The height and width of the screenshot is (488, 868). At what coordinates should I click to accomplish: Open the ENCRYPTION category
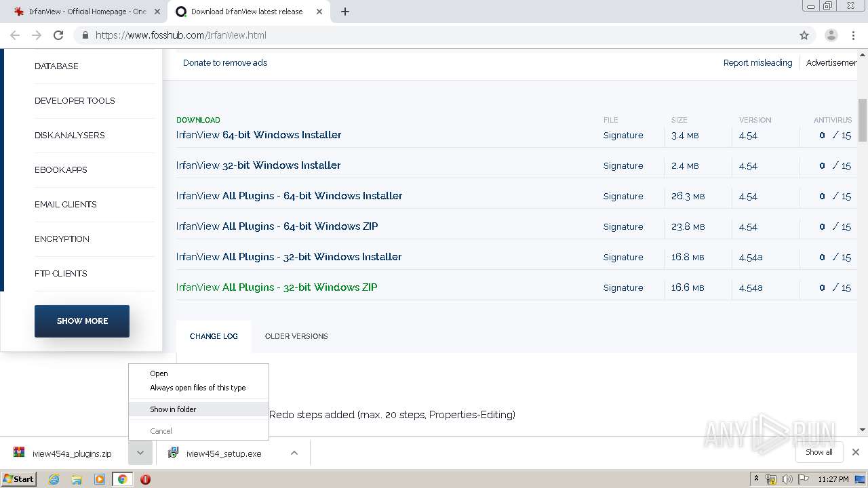coord(62,239)
